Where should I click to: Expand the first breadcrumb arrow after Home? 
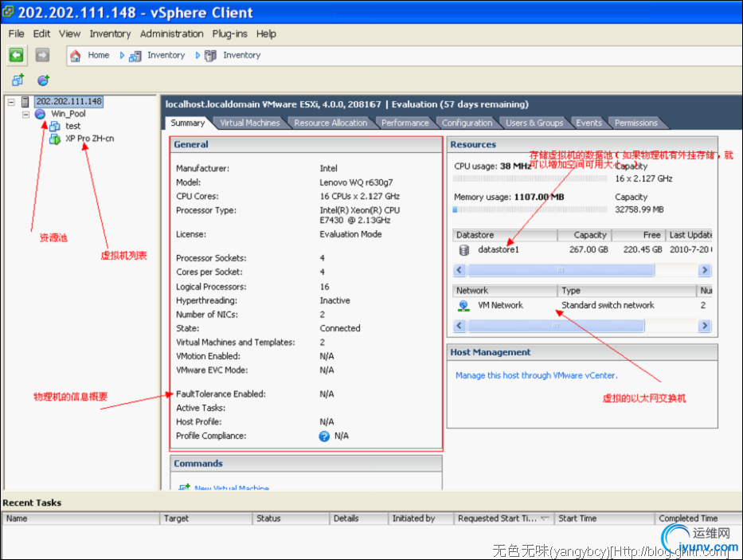(x=122, y=56)
